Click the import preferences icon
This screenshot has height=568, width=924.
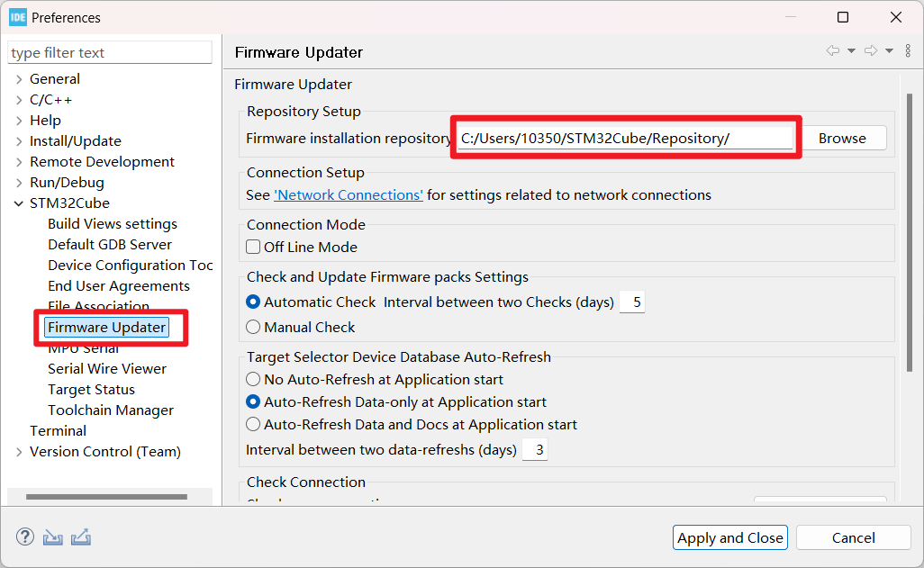click(x=52, y=536)
